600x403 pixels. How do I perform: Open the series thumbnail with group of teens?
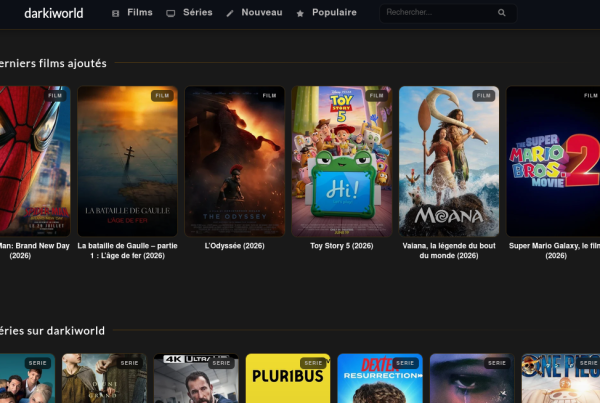coord(28,378)
